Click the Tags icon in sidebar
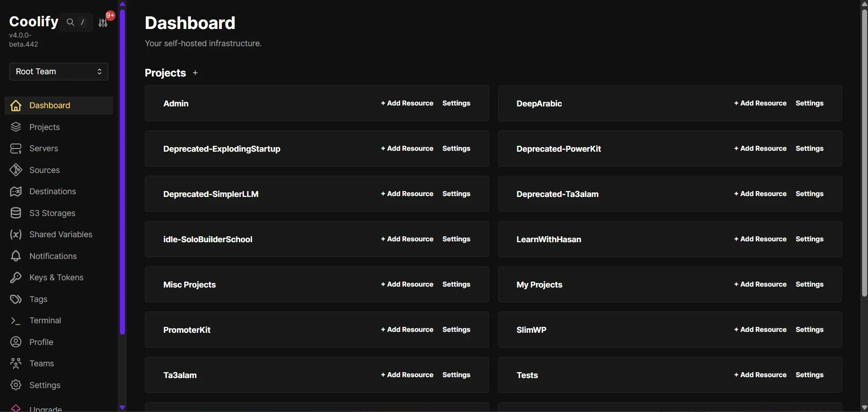 tap(16, 299)
